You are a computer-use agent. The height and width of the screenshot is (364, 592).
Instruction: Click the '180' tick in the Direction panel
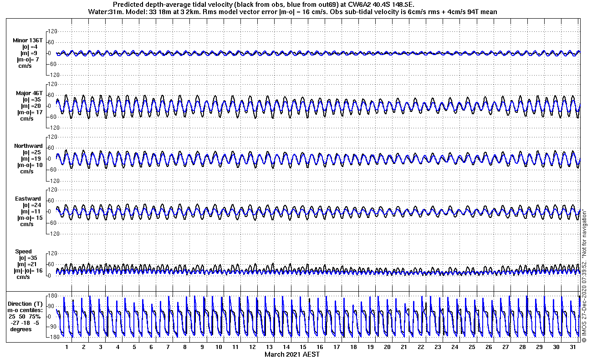pos(51,296)
